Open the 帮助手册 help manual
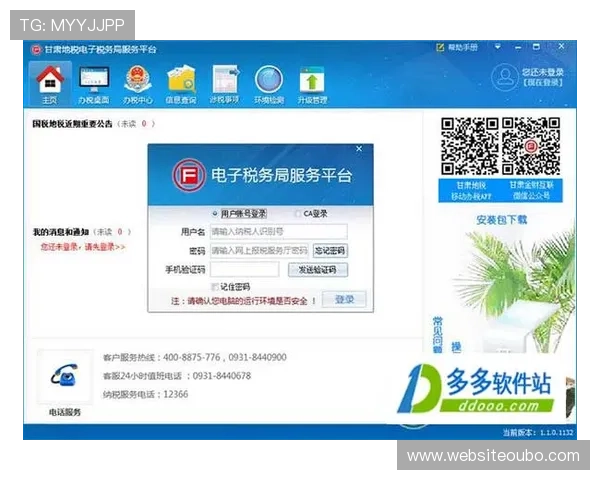Image resolution: width=600 pixels, height=480 pixels. [457, 47]
